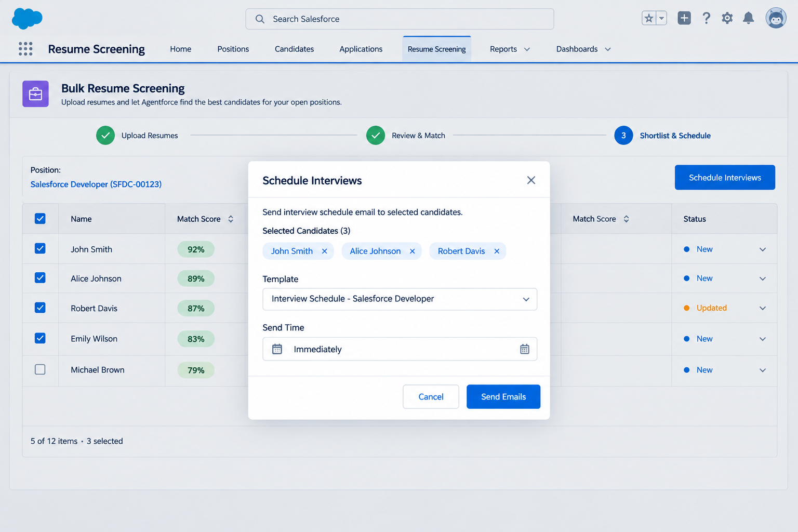Click Michael Brown's 79% match score badge
Image resolution: width=798 pixels, height=532 pixels.
[196, 370]
